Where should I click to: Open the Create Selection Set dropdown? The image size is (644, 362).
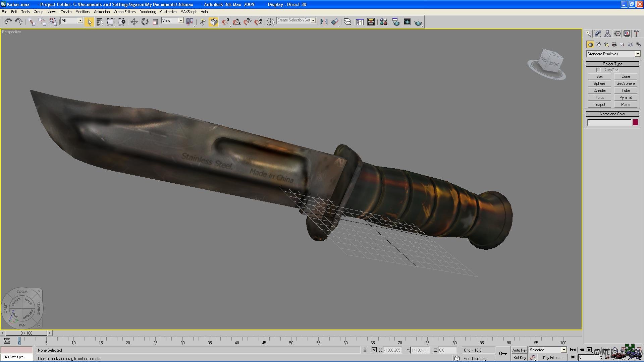[x=313, y=20]
